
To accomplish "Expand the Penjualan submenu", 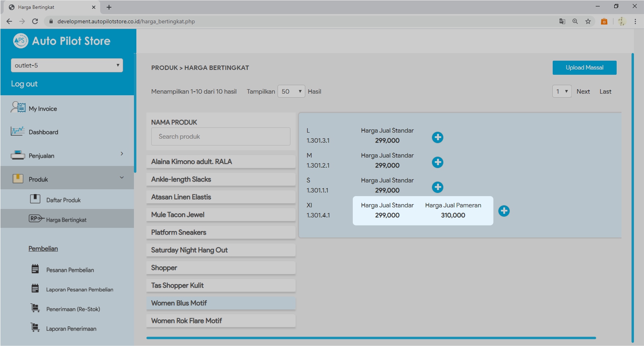I will point(121,154).
